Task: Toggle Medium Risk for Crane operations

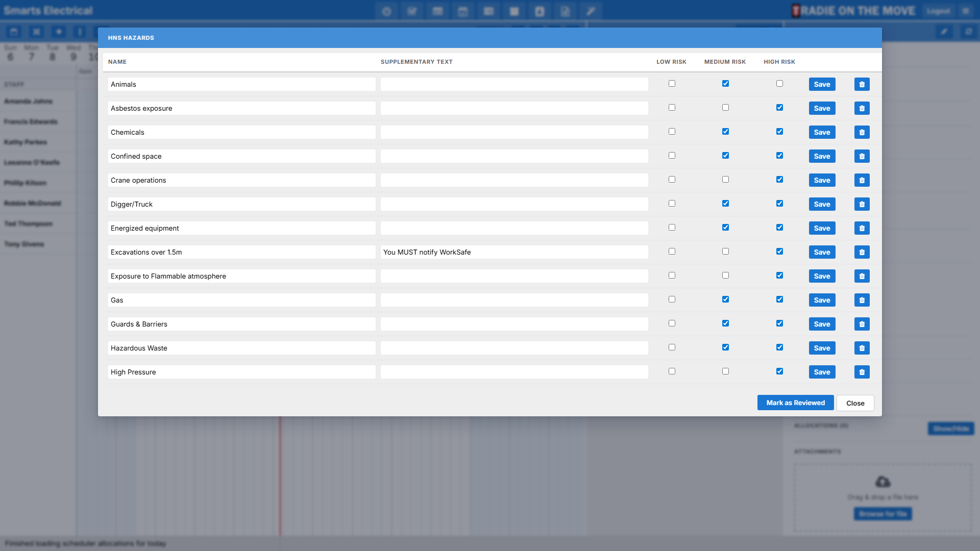Action: click(x=725, y=180)
